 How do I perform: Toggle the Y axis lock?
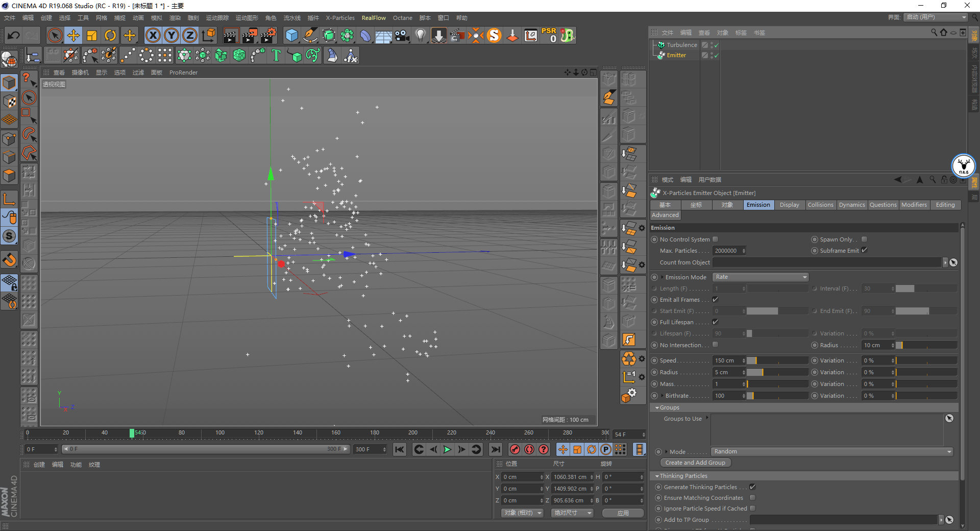tap(171, 35)
